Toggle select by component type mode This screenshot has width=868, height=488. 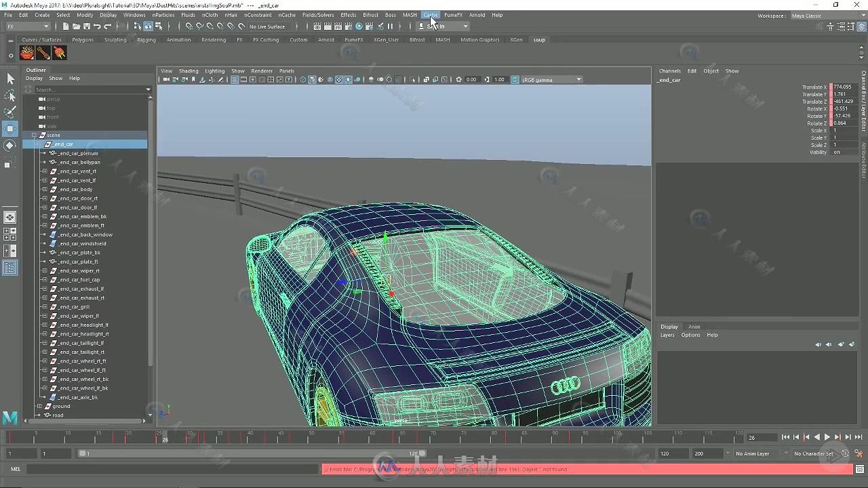pos(159,26)
